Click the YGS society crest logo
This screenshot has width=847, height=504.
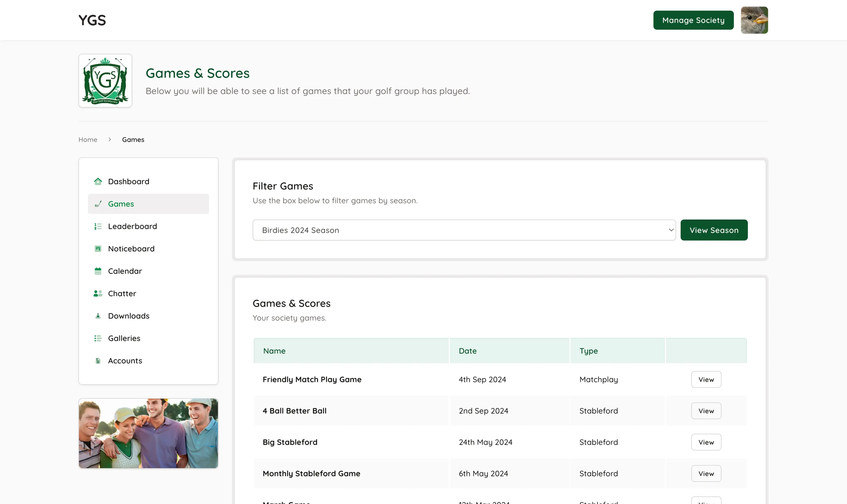click(x=105, y=80)
